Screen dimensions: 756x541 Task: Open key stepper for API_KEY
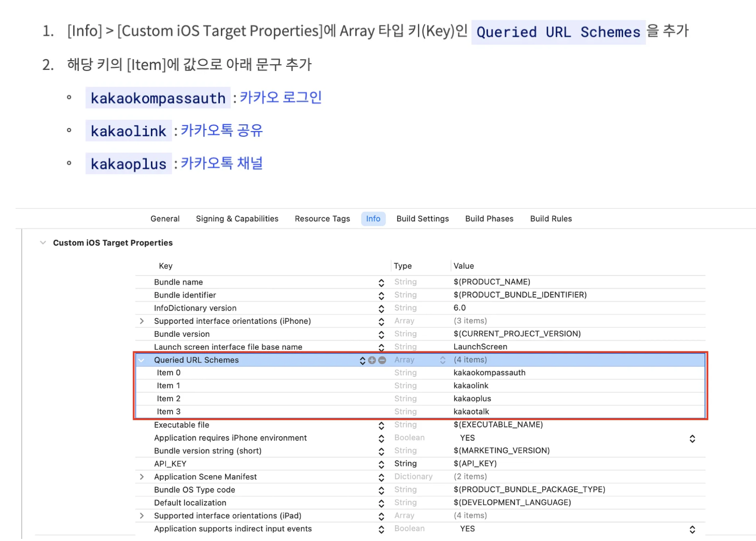(x=381, y=464)
